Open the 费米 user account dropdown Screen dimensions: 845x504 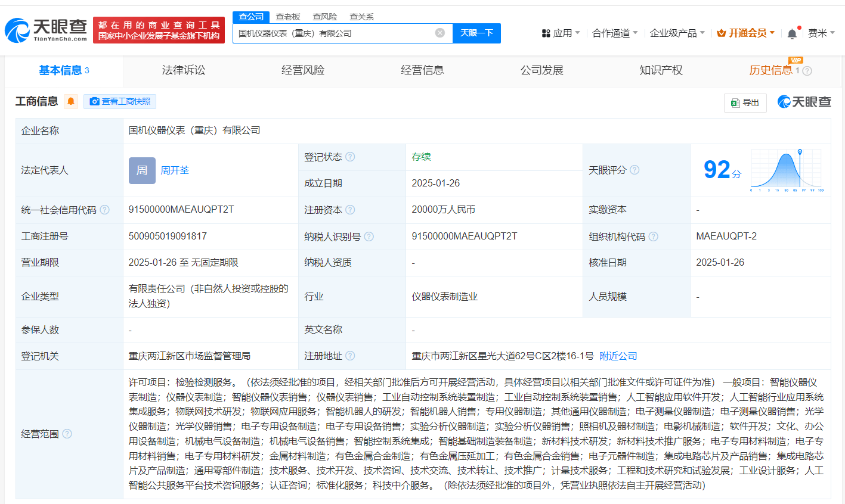point(821,33)
